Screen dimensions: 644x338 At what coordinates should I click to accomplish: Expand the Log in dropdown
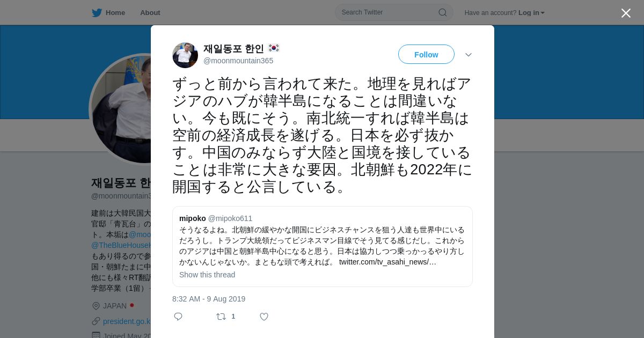click(531, 13)
